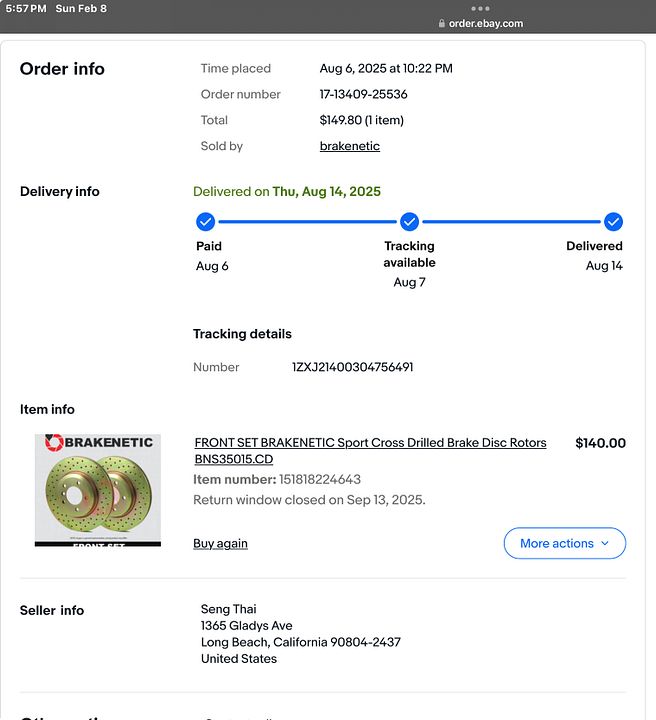This screenshot has height=720, width=656.
Task: Open the brake rotor product thumbnail
Action: click(x=98, y=490)
